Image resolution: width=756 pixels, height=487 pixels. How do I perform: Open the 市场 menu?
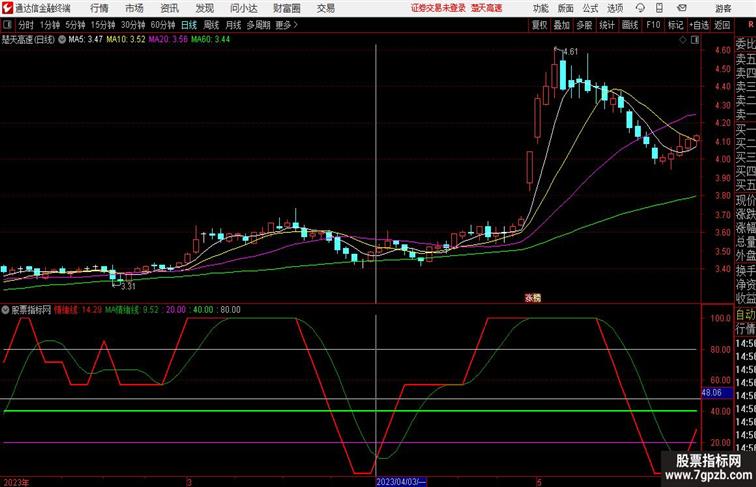(134, 8)
